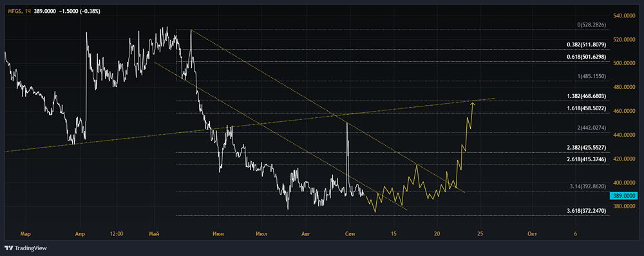Click the TradingView logo
The height and width of the screenshot is (256, 644).
pos(25,248)
